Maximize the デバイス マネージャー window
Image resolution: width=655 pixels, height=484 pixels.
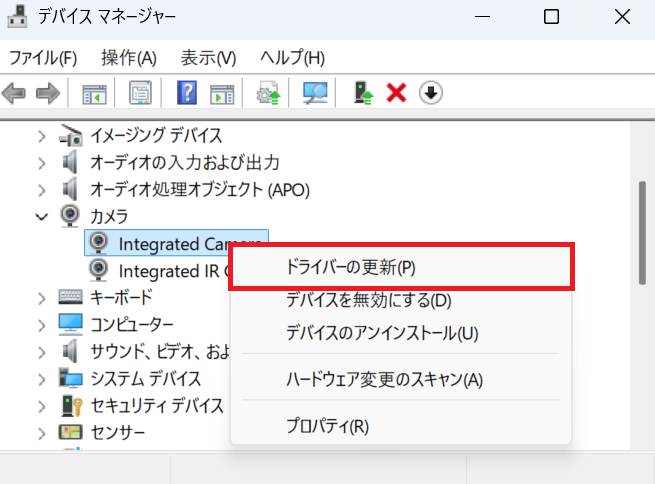551,17
